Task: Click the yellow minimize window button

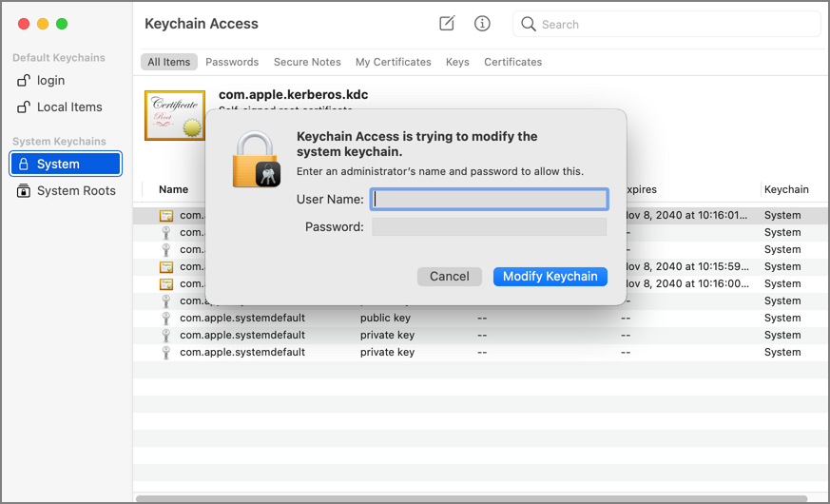Action: (x=43, y=24)
